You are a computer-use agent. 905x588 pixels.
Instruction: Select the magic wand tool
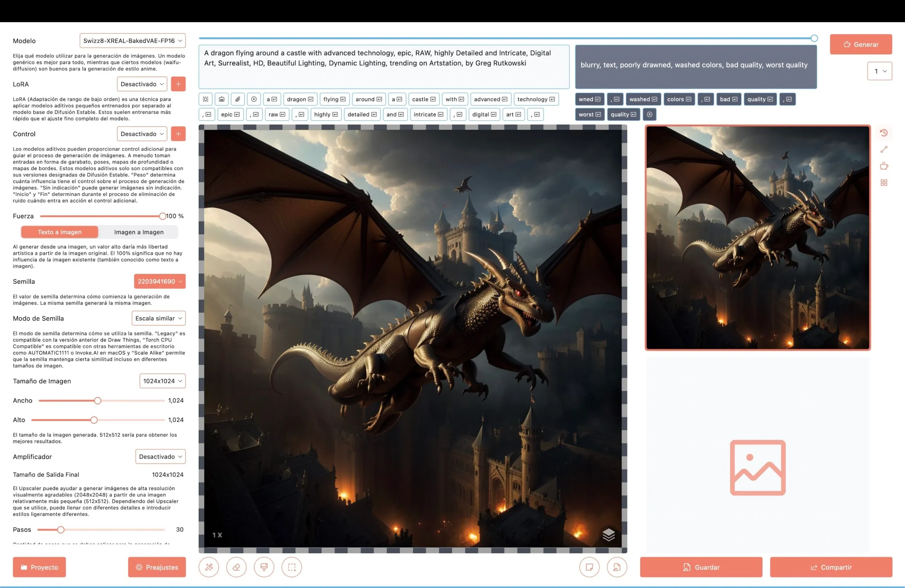[209, 567]
